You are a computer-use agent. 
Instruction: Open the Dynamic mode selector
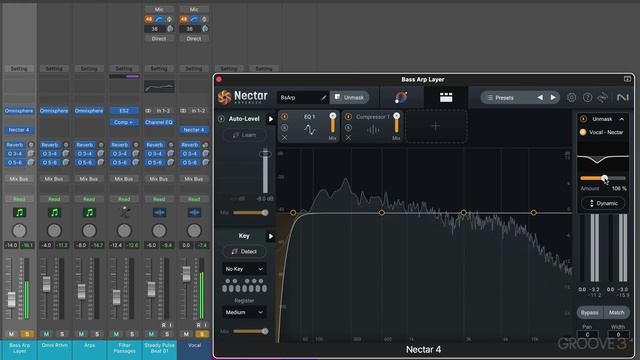click(x=603, y=203)
